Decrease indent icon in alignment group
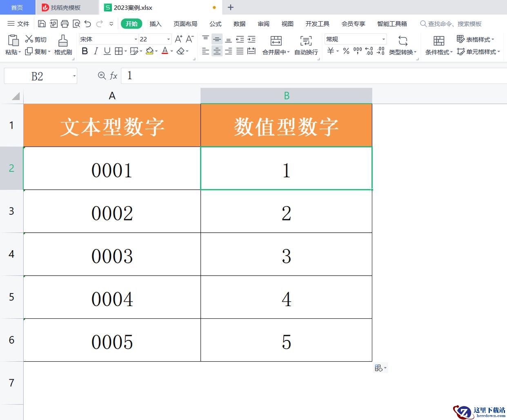Viewport: 507px width, 420px height. coord(240,39)
